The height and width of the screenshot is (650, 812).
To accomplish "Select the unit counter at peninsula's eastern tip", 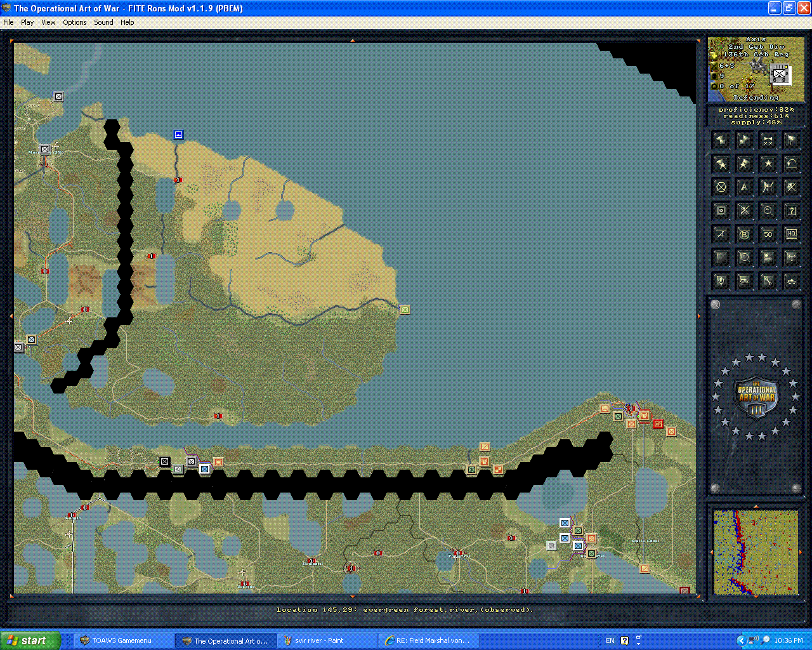I will [x=405, y=310].
